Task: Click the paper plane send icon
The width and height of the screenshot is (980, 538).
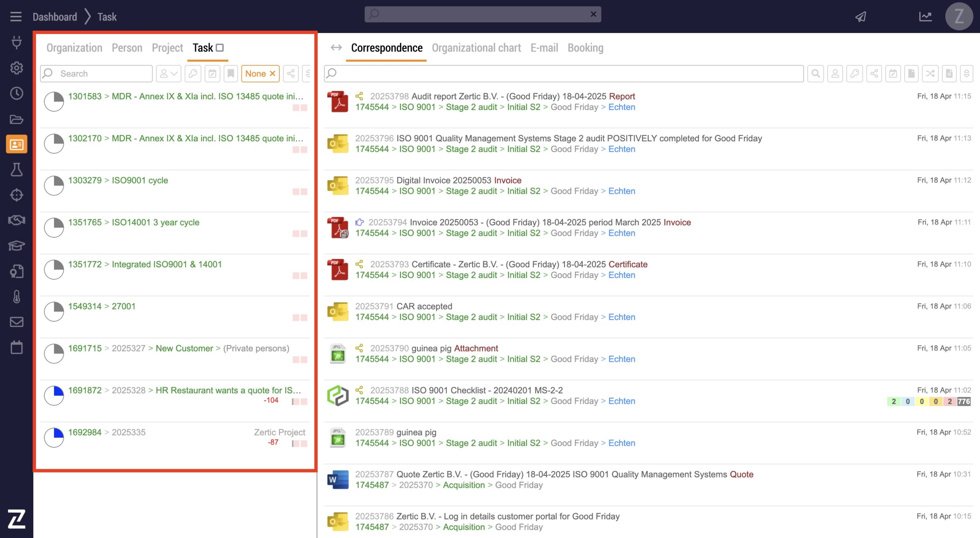Action: coord(861,16)
